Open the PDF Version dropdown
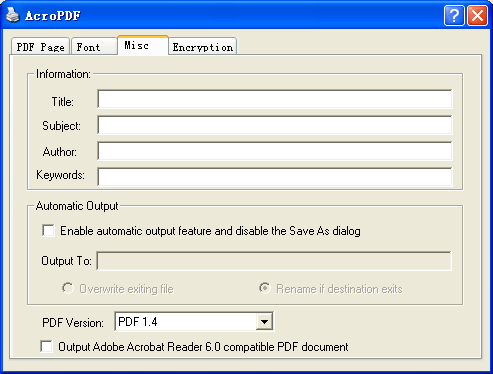 pyautogui.click(x=264, y=322)
